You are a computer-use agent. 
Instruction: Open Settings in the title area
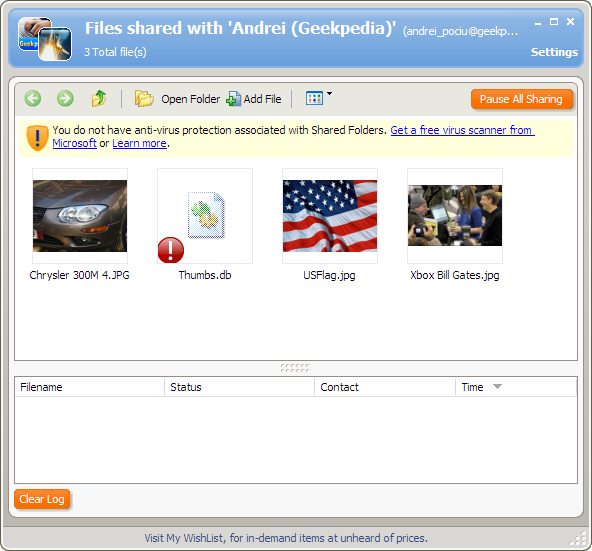[554, 52]
